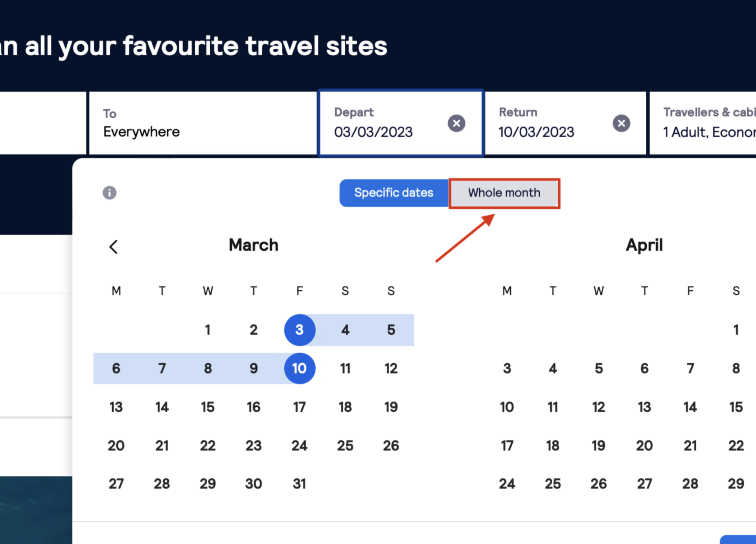Expand Travellers & cabin class selector
The image size is (756, 544).
[x=707, y=123]
